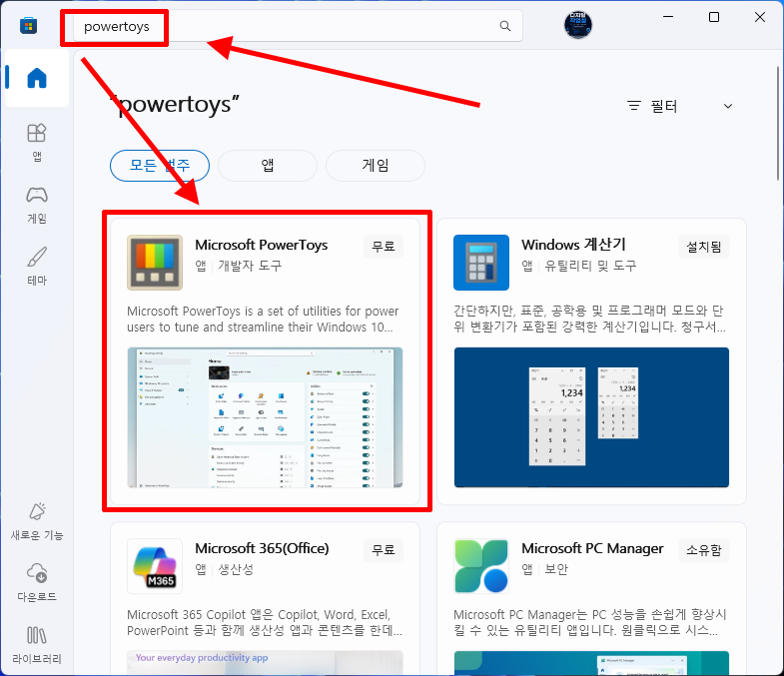Image resolution: width=784 pixels, height=676 pixels.
Task: Open 라이브러리 in the sidebar
Action: [37, 645]
